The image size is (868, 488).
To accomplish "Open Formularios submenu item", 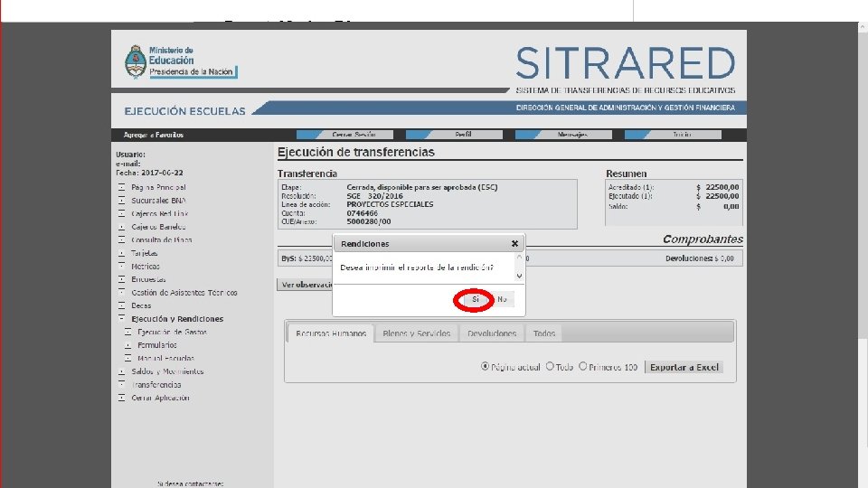I will [157, 345].
